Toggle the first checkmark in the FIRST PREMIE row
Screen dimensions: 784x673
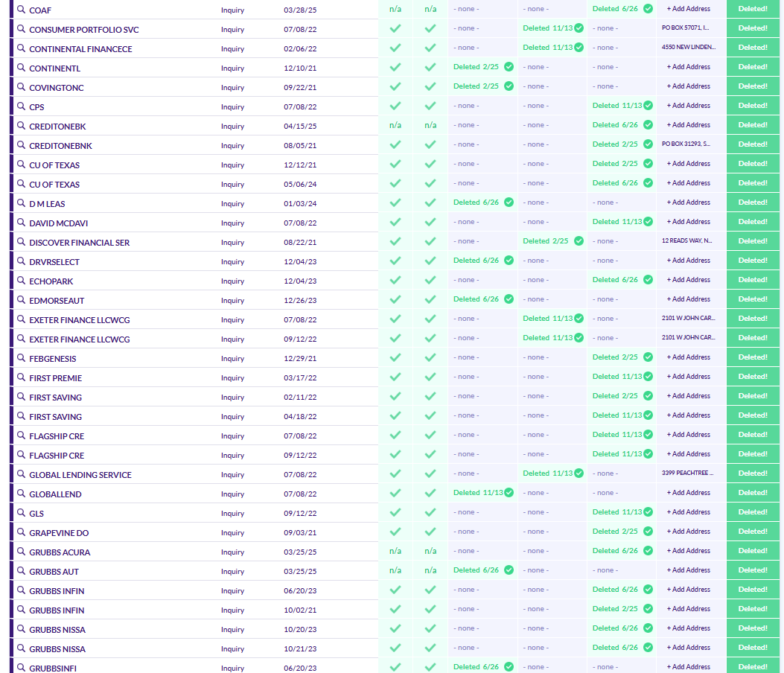click(x=395, y=377)
